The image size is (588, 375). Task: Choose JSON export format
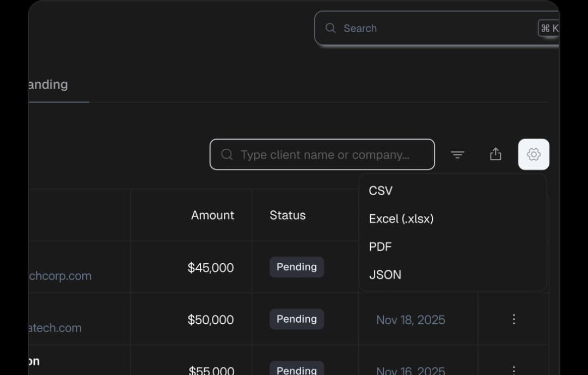[385, 275]
